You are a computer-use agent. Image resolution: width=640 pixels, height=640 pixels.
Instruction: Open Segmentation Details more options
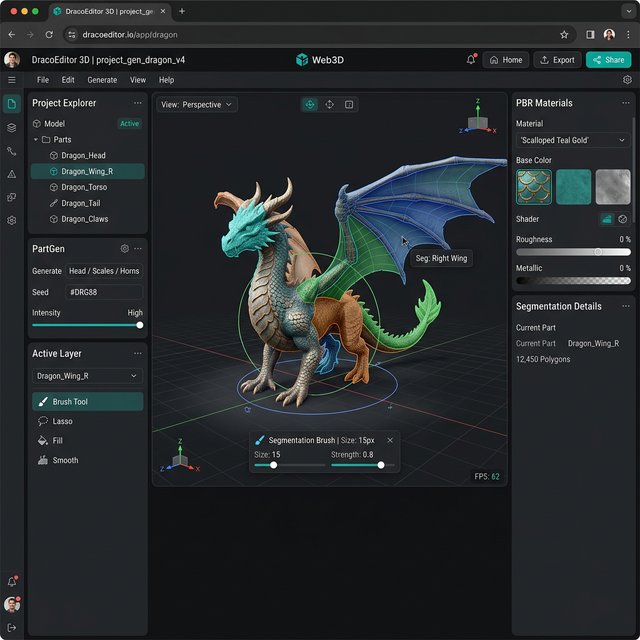click(x=626, y=306)
